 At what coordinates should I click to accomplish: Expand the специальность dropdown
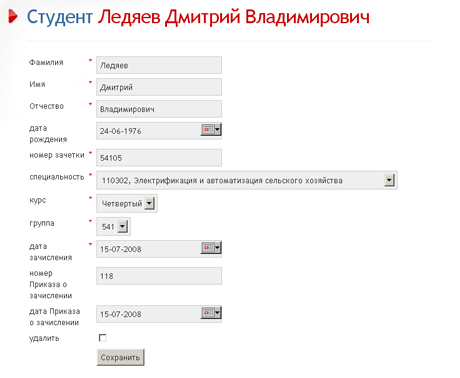pos(389,180)
